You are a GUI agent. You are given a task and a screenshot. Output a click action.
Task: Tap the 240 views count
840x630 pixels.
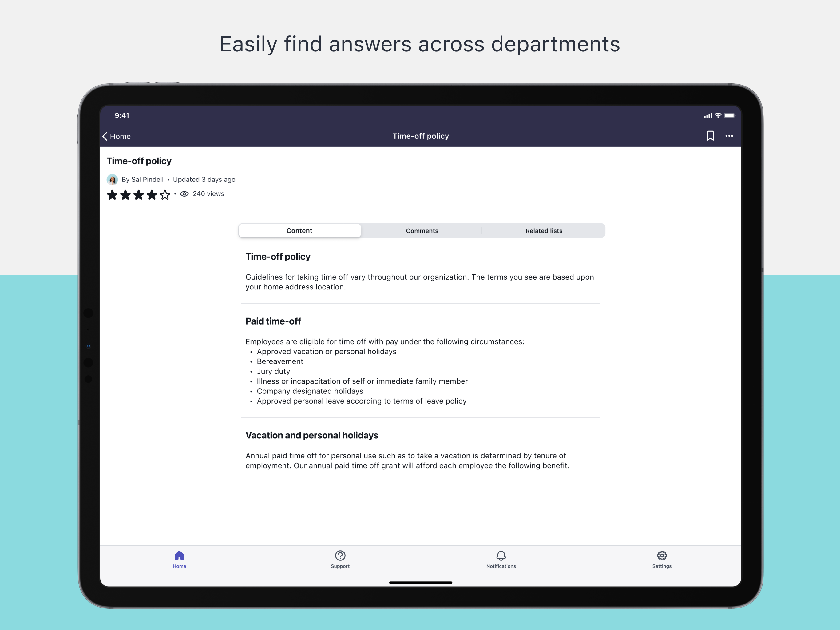click(208, 194)
